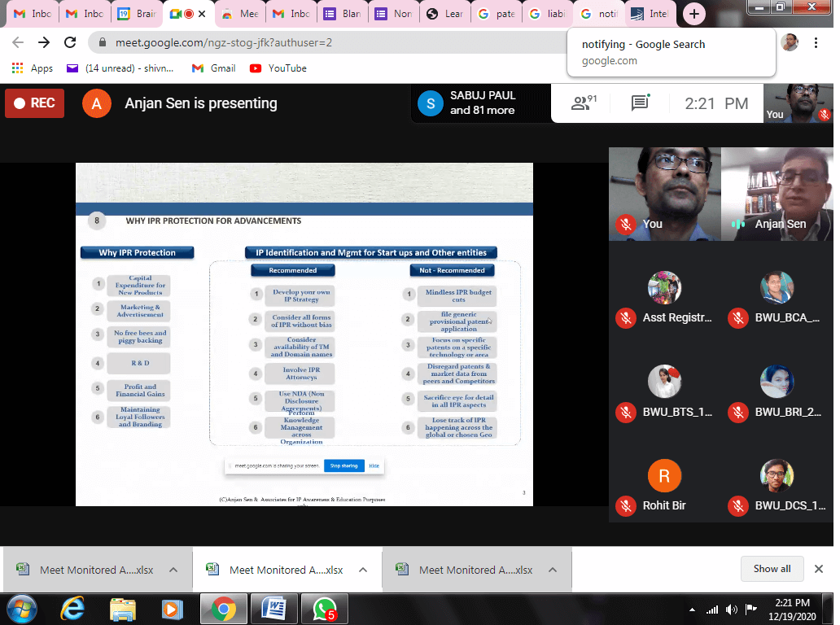Screen dimensions: 840x625
Task: Expand first Meet Monitored download options
Action: click(173, 570)
